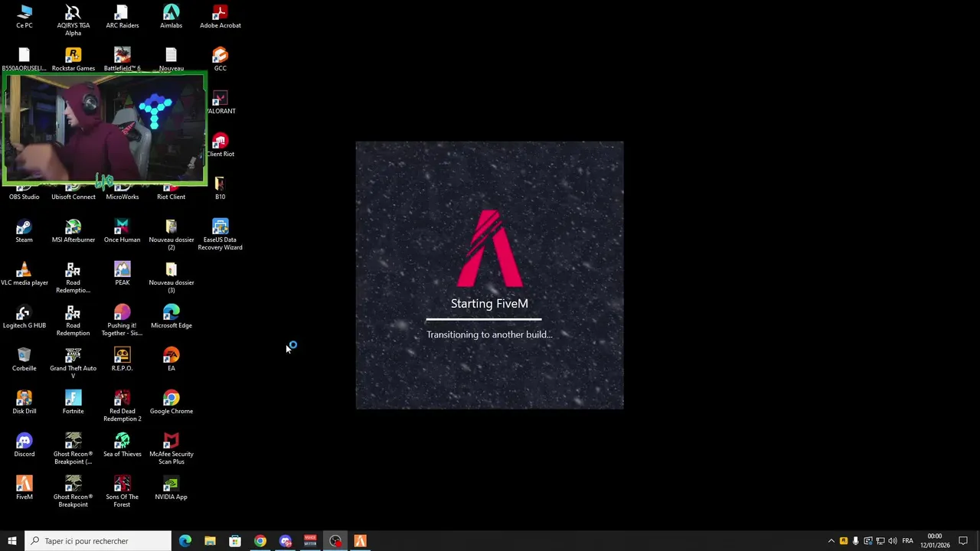Screen dimensions: 980x551
Task: Launch Sons Of The Forest shortcut
Action: [122, 492]
